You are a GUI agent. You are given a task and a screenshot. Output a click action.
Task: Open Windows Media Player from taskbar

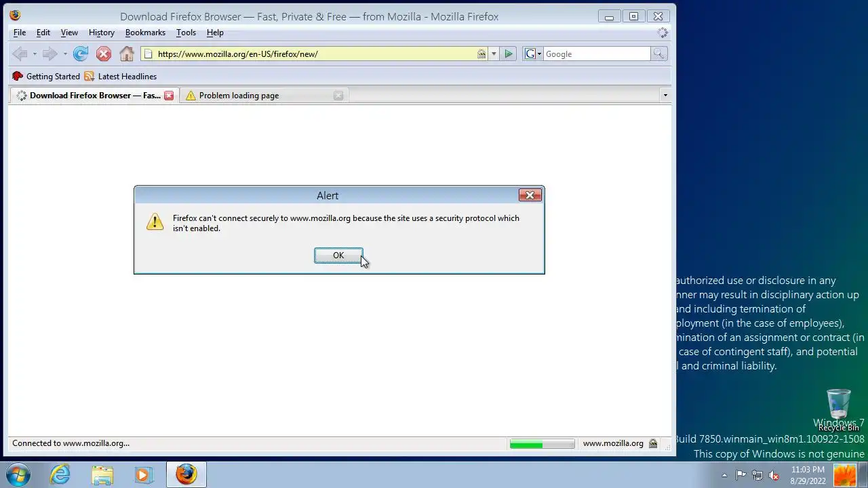click(143, 474)
